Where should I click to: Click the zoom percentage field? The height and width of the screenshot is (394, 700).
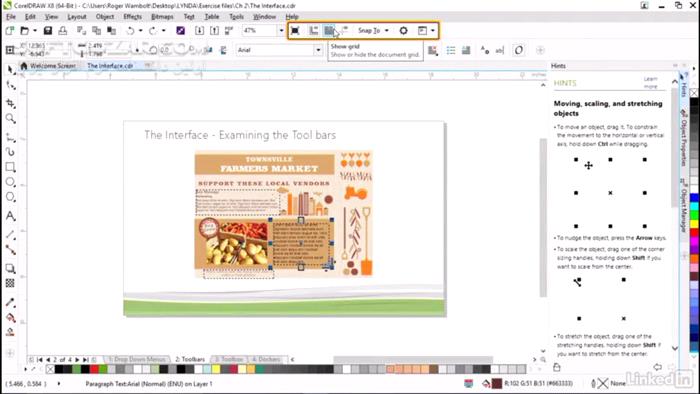[260, 30]
